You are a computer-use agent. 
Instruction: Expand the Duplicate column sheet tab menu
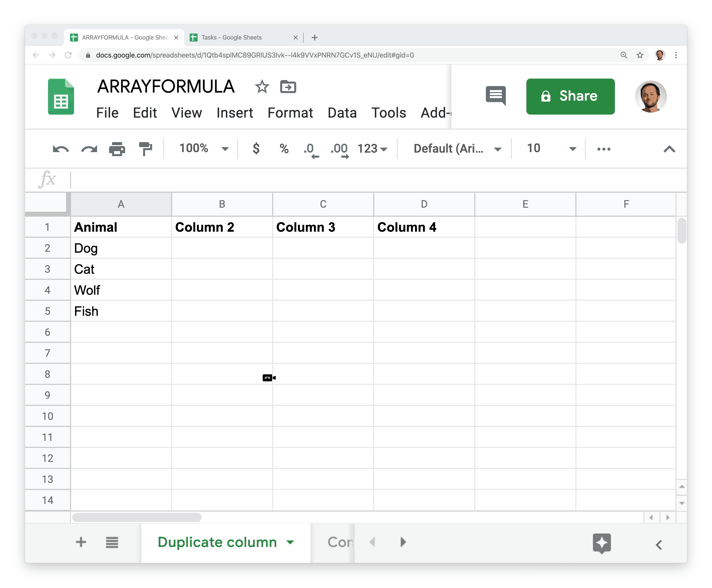pyautogui.click(x=290, y=542)
